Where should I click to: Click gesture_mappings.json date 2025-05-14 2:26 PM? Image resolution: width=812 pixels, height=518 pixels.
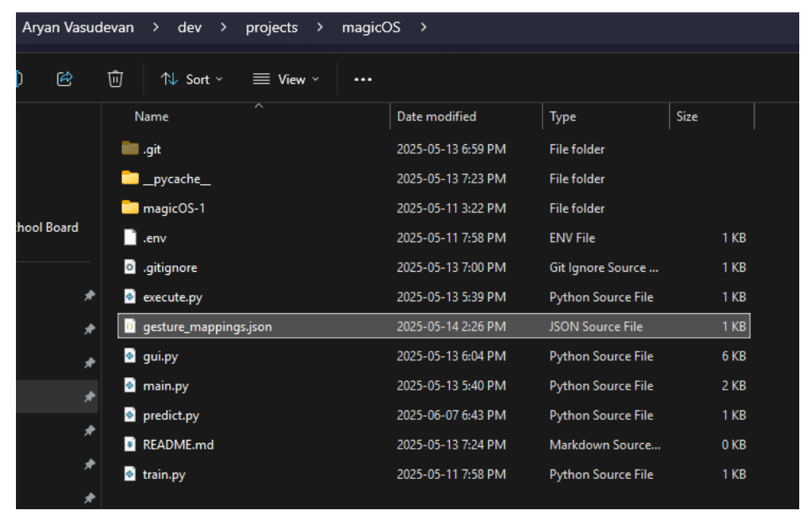tap(451, 327)
